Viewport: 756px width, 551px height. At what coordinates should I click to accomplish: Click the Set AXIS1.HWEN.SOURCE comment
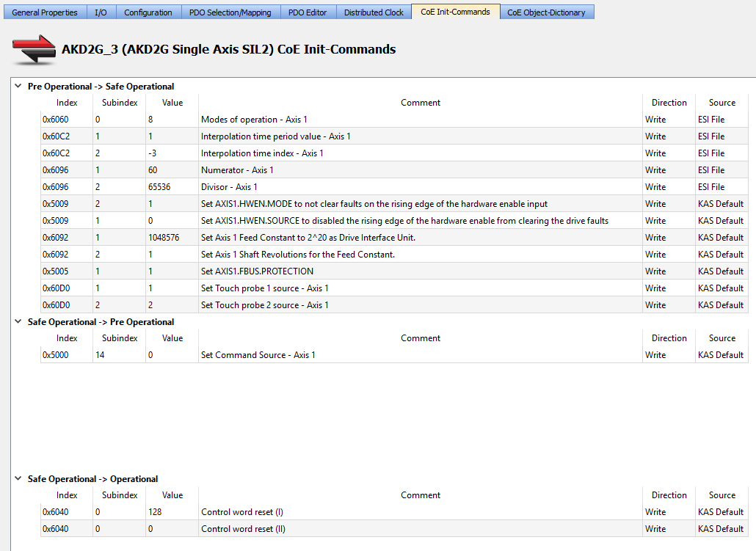pos(404,220)
